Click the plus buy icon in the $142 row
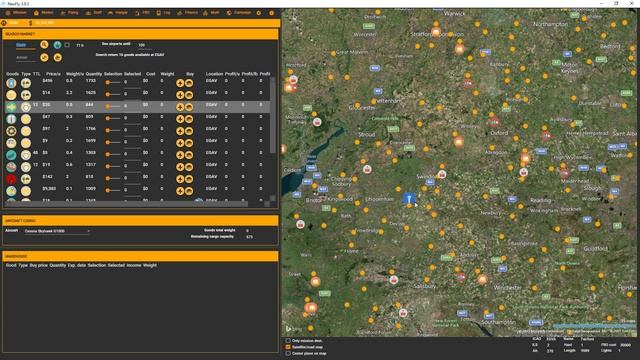Viewport: 640px width, 360px height. click(x=180, y=179)
